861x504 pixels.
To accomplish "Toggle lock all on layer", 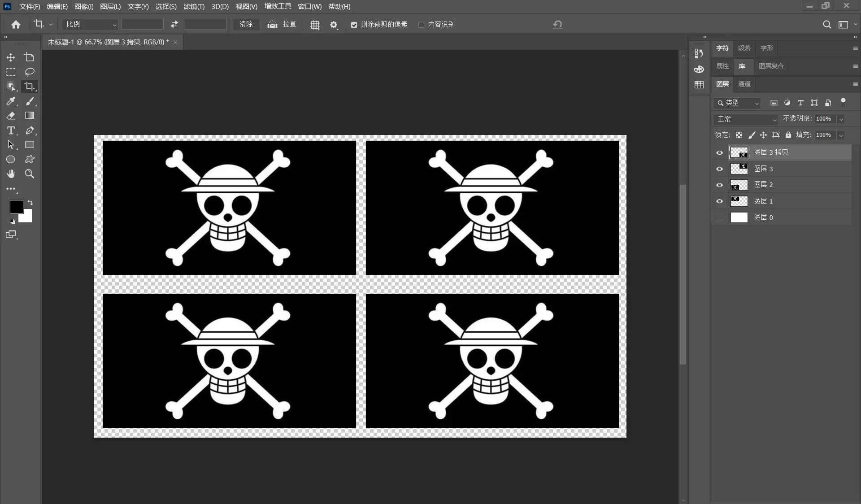I will (788, 135).
